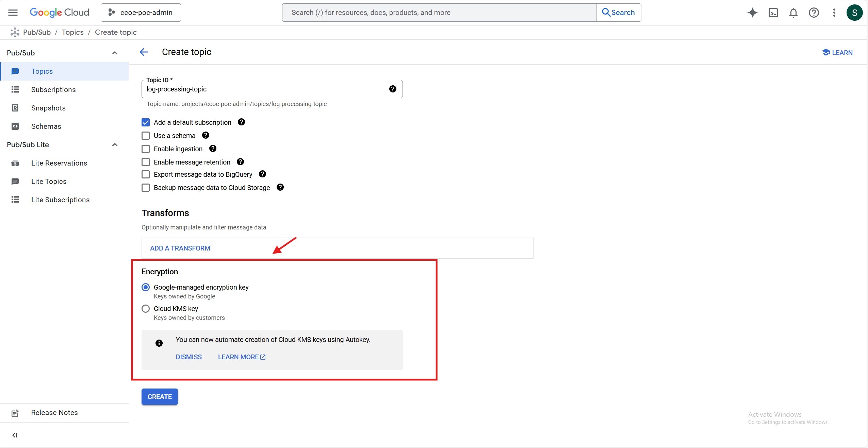Select the Cloud KMS key radio option
Viewport: 868px width, 448px height.
pyautogui.click(x=146, y=309)
